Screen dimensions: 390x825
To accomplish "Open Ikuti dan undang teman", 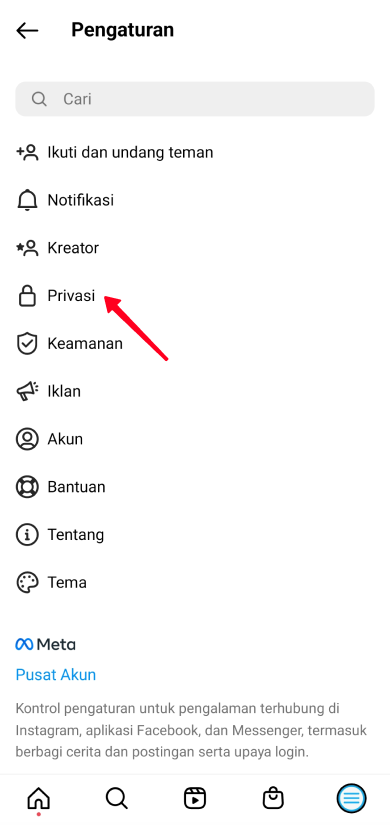I will click(x=195, y=153).
